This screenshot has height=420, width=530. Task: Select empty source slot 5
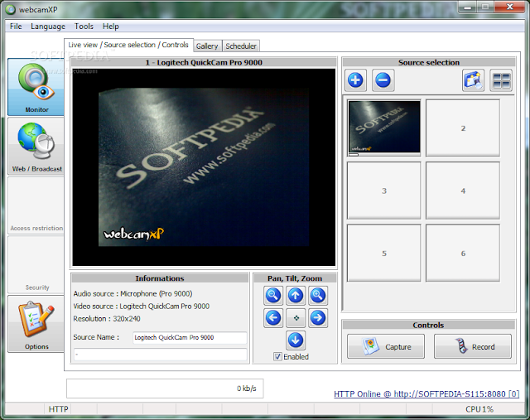point(384,253)
